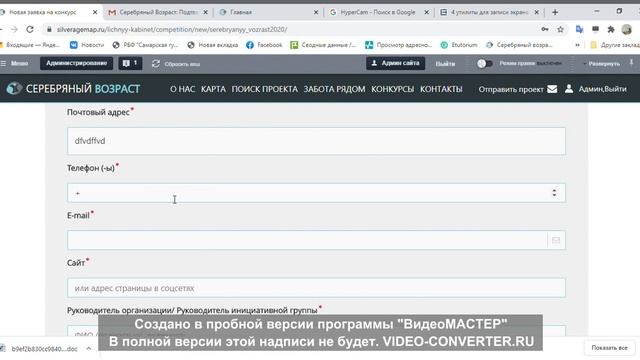Open the saved passwords key icon
640x360 pixels.
[544, 29]
